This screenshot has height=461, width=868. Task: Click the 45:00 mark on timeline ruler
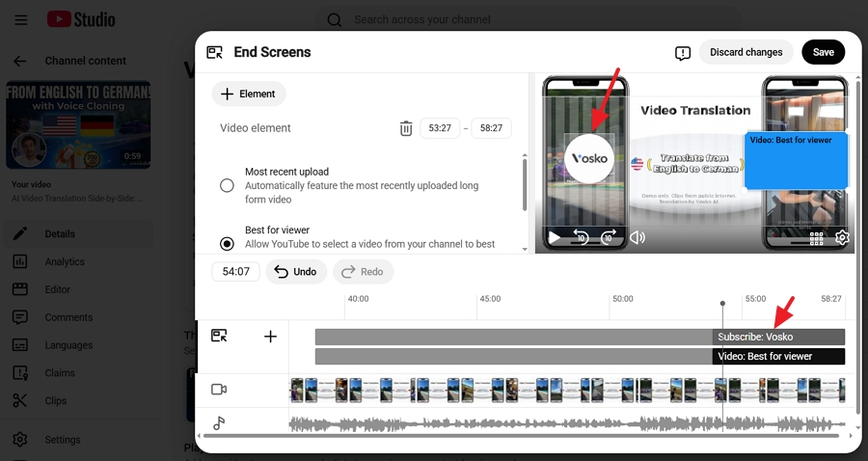(490, 299)
